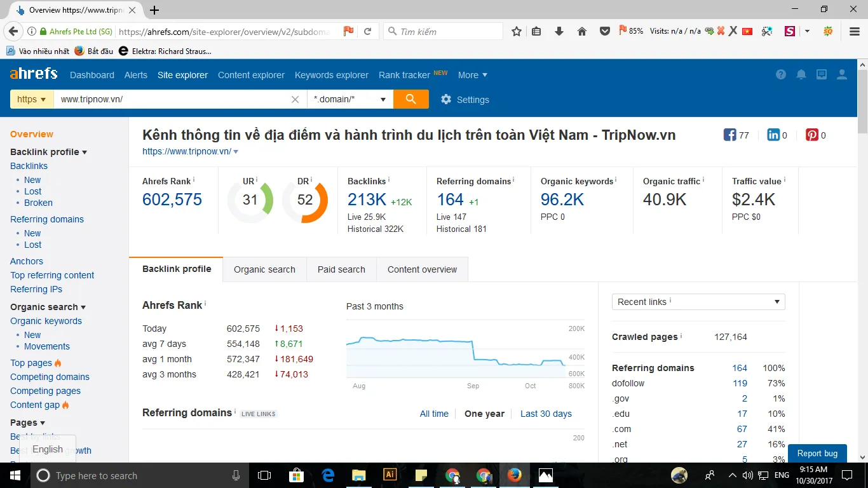
Task: Open Firefox from the Windows taskbar
Action: coord(514,475)
